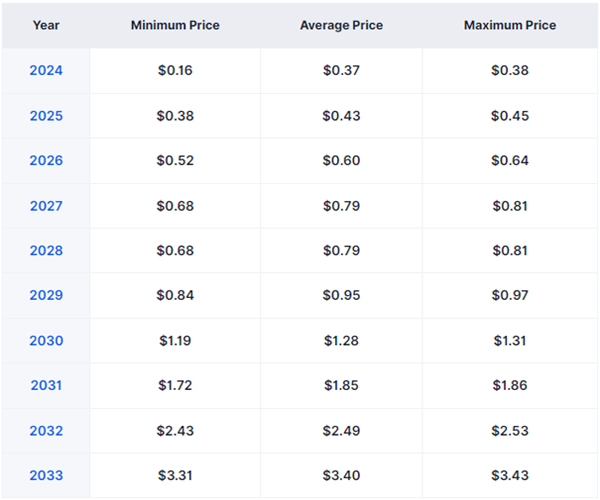
Task: Select the $3.43 maximum price cell
Action: click(x=510, y=476)
